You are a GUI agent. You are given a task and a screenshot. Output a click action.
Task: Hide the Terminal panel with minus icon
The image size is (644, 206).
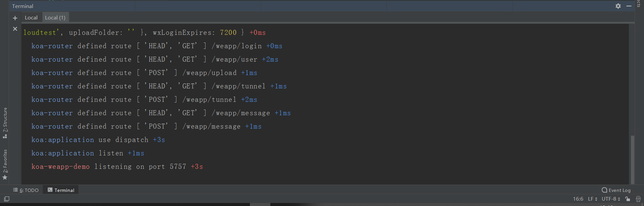coord(629,6)
